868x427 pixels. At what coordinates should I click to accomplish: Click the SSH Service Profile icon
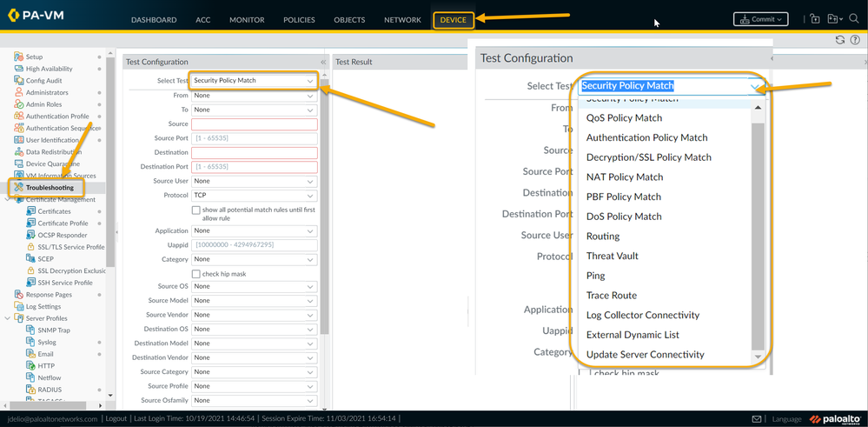(31, 283)
